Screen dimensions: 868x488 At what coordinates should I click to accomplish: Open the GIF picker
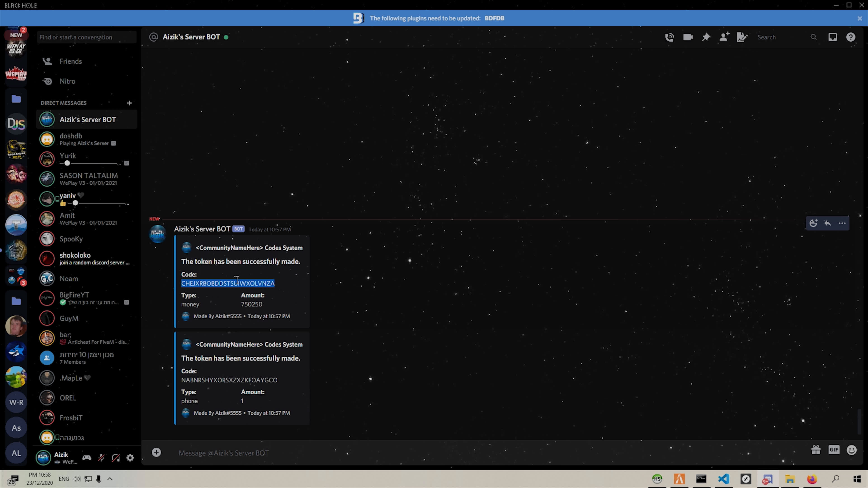click(x=834, y=450)
